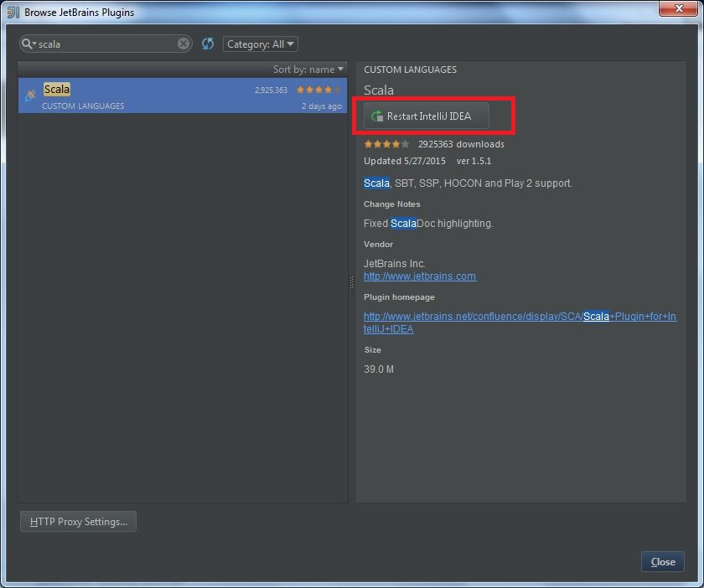Open HTTP Proxy Settings
704x588 pixels.
[x=78, y=521]
